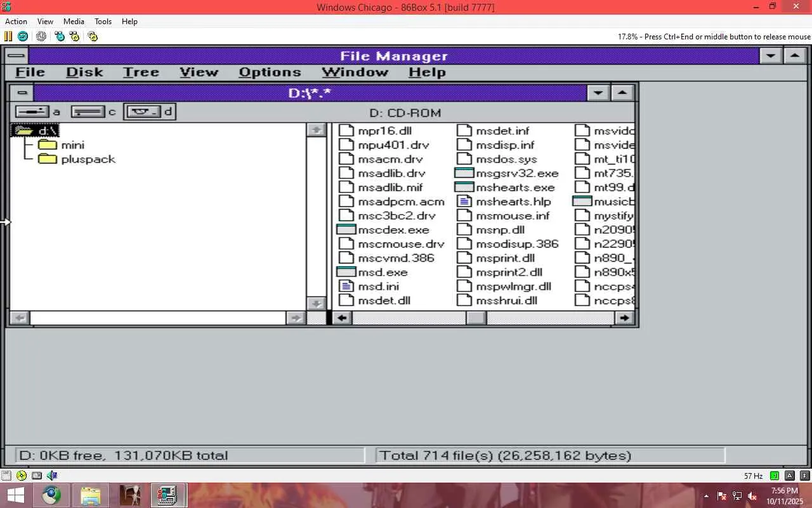Click the msd.exe program icon
Image resolution: width=812 pixels, height=508 pixels.
(x=346, y=272)
